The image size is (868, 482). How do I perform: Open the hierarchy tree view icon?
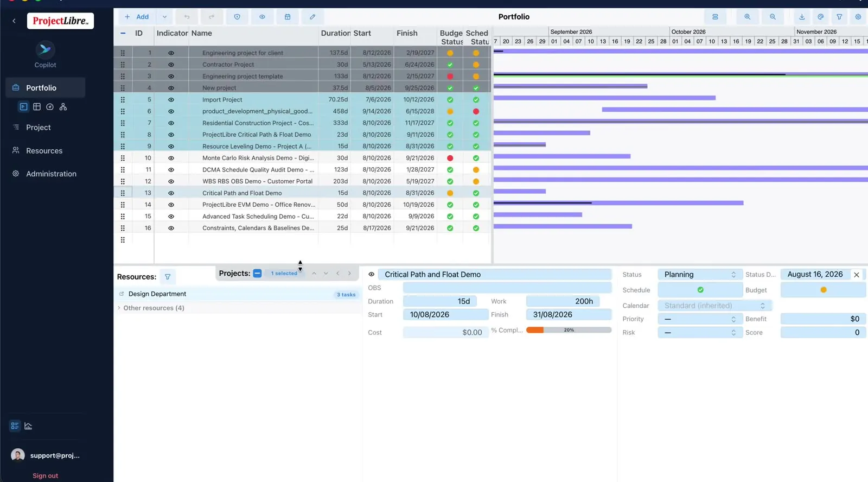63,107
